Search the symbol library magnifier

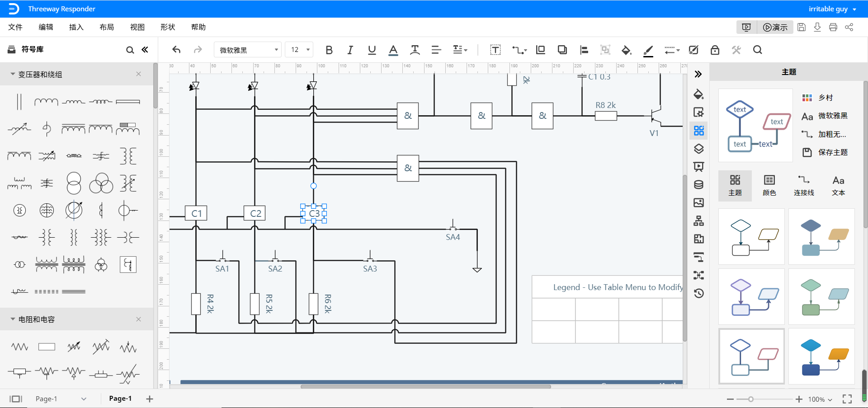click(x=130, y=50)
